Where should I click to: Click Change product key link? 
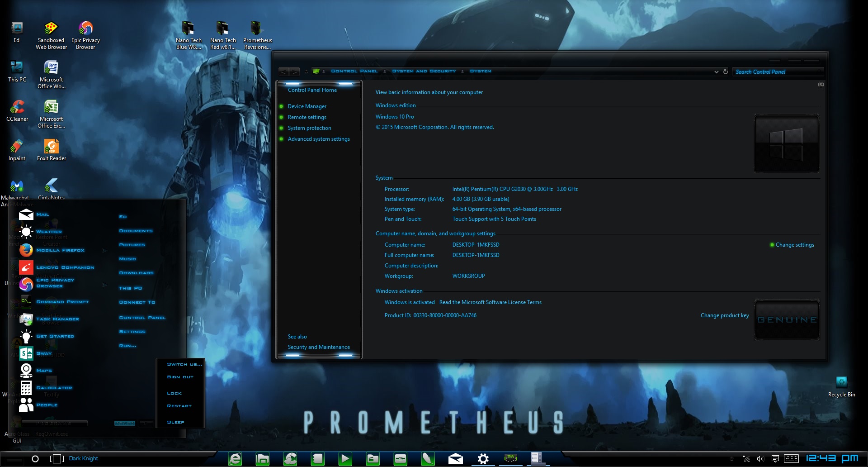click(725, 315)
